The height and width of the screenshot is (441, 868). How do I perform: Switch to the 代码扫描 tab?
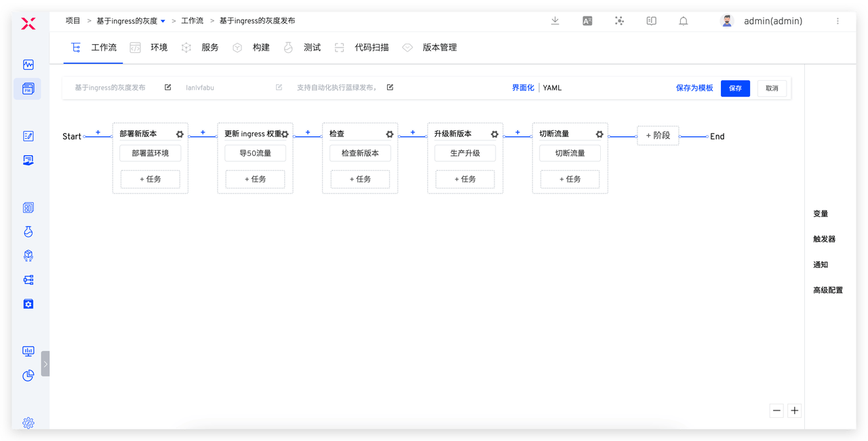click(x=372, y=47)
